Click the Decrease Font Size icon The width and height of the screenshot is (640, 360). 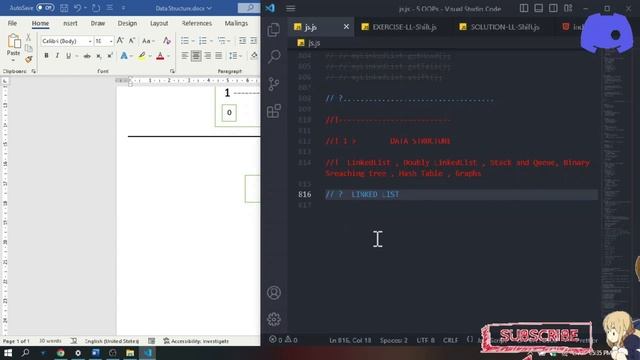pyautogui.click(x=132, y=40)
